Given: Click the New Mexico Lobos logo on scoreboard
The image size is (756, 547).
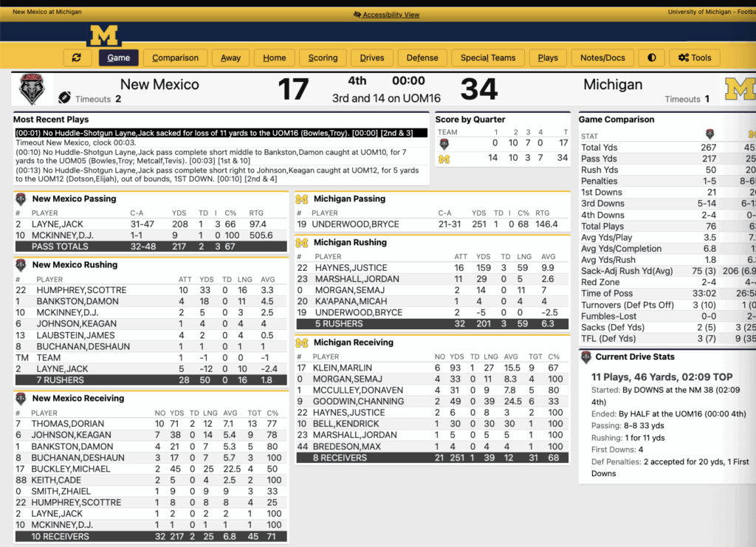Looking at the screenshot, I should (x=32, y=89).
